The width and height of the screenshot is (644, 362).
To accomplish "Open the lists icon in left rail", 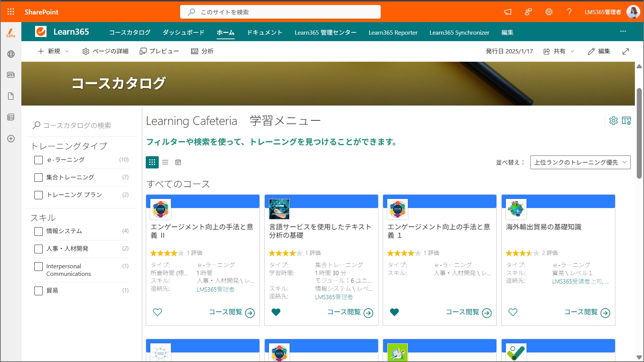I will [x=11, y=117].
